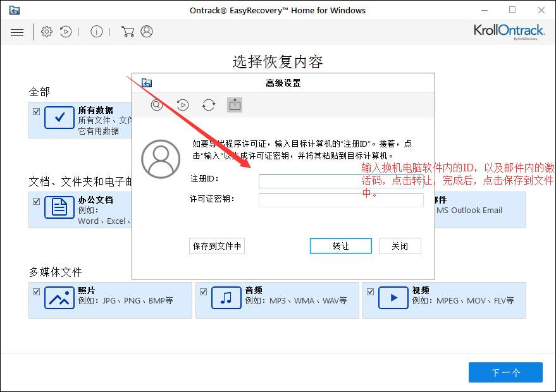The image size is (556, 392).
Task: Click the shopping cart icon
Action: click(128, 32)
